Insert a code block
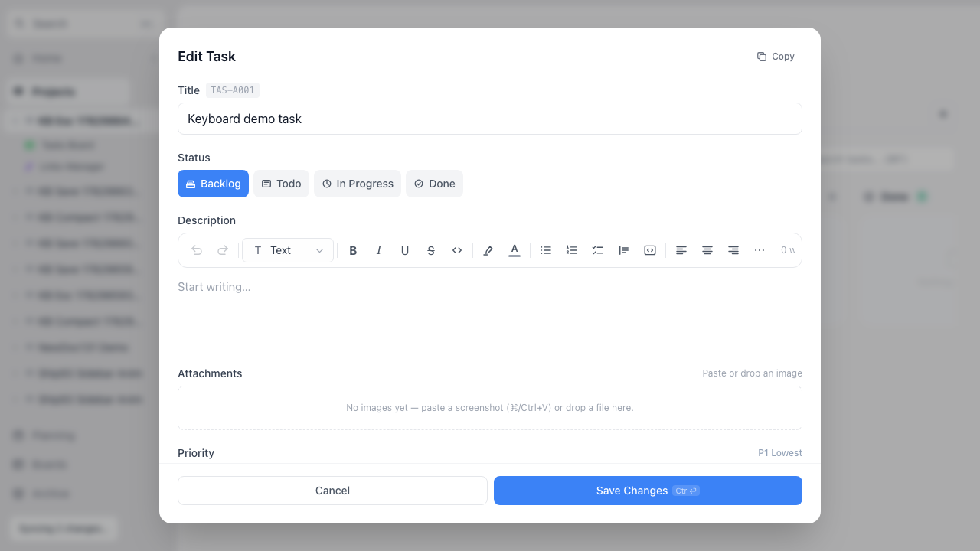Screen dimensions: 980x551 click(x=650, y=250)
